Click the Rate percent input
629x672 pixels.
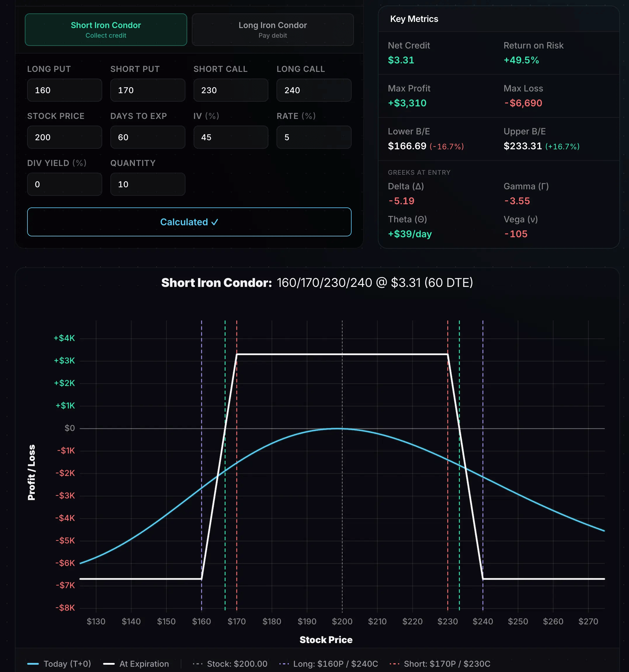tap(314, 137)
